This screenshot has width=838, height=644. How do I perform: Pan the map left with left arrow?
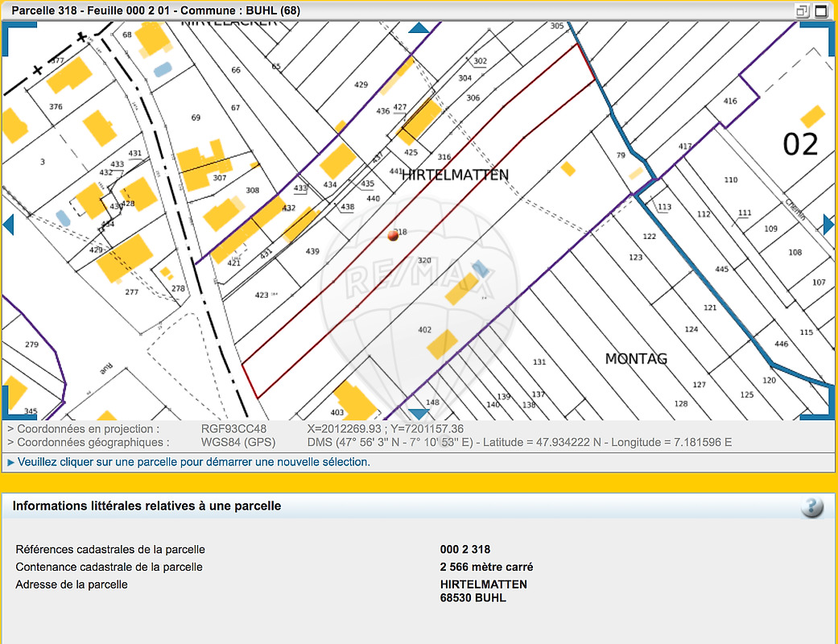8,224
